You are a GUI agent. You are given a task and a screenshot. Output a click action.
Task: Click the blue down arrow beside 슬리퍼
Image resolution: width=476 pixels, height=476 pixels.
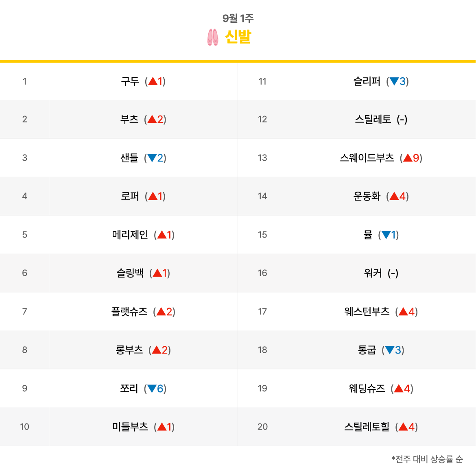pos(394,81)
